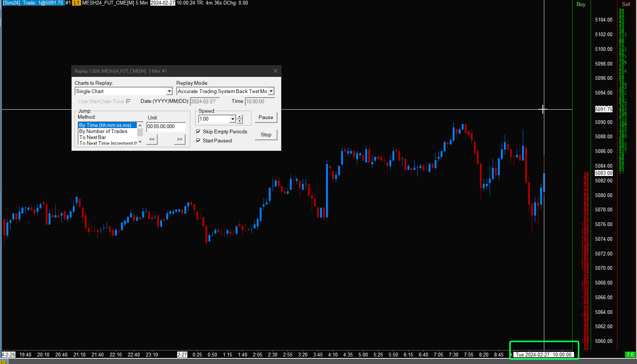Choose the To Next Time Increment method
The height and width of the screenshot is (364, 637).
pyautogui.click(x=107, y=143)
